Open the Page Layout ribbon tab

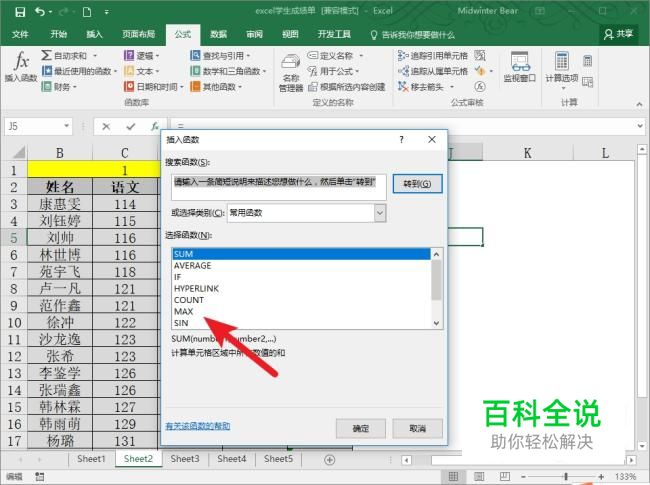pos(138,34)
